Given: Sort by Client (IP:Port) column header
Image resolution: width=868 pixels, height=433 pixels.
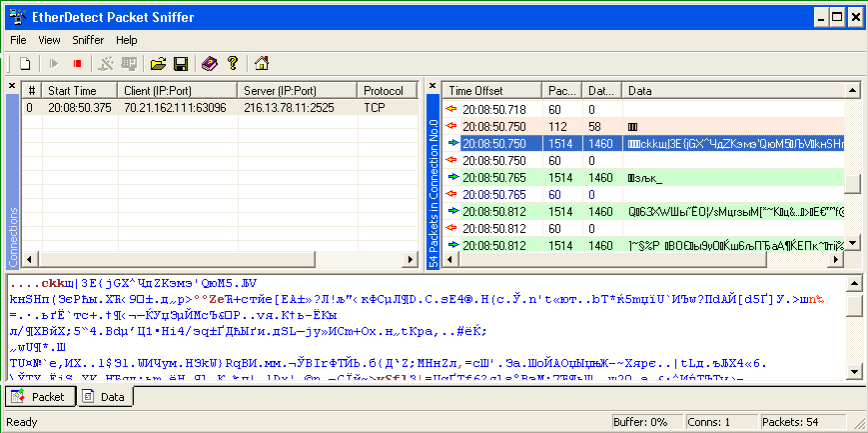Looking at the screenshot, I should click(177, 90).
